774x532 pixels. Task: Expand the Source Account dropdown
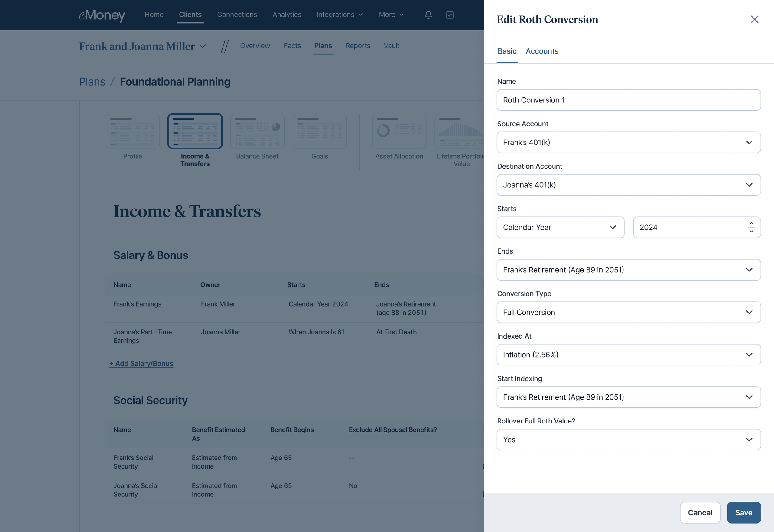(x=629, y=142)
